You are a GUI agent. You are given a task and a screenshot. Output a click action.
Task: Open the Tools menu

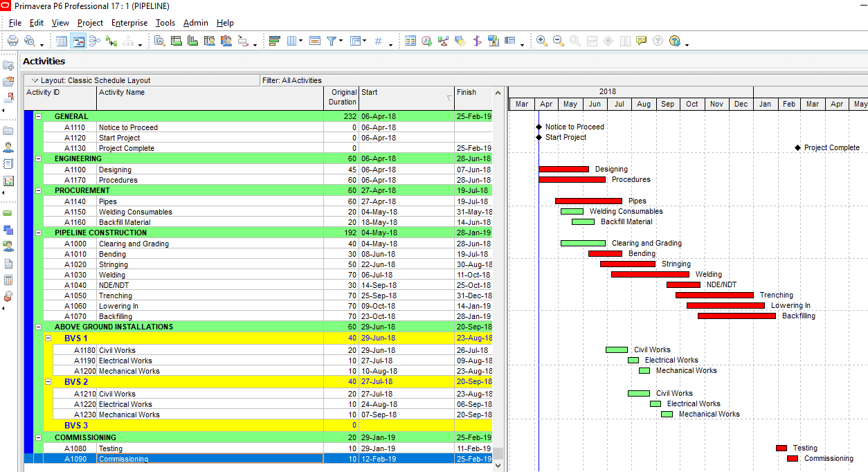pyautogui.click(x=165, y=23)
